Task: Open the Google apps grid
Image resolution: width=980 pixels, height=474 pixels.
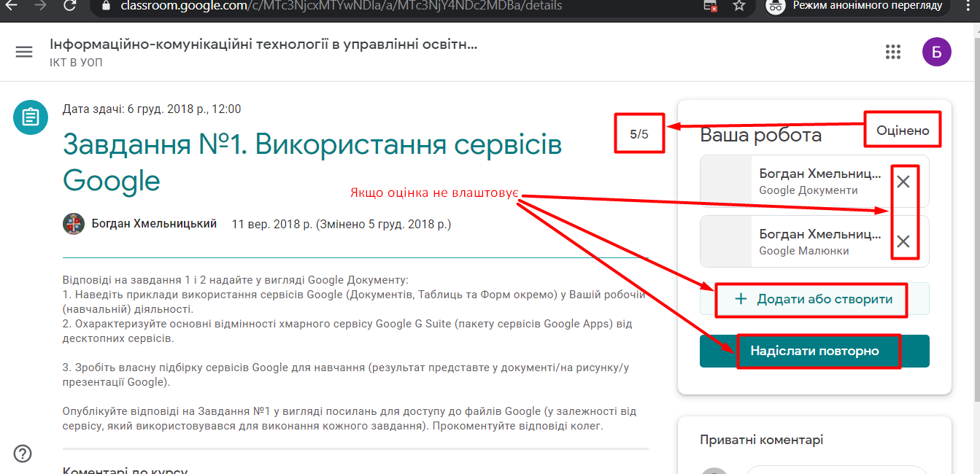Action: pyautogui.click(x=892, y=51)
